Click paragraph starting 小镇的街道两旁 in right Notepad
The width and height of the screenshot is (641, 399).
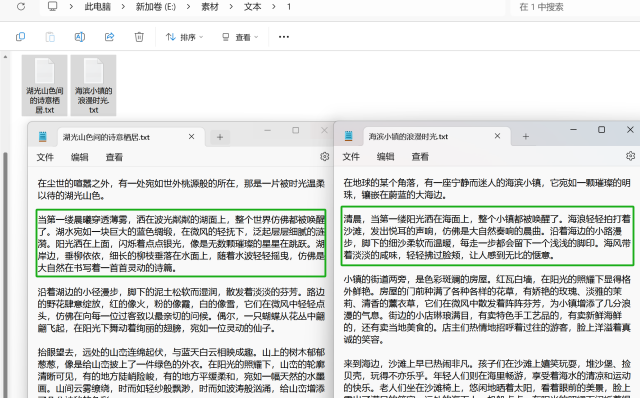click(x=487, y=309)
